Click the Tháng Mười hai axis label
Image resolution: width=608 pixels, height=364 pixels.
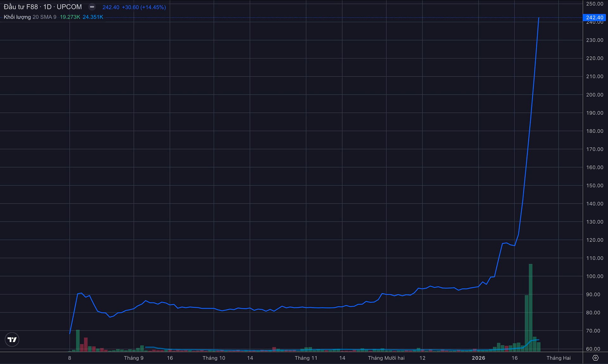pos(386,358)
